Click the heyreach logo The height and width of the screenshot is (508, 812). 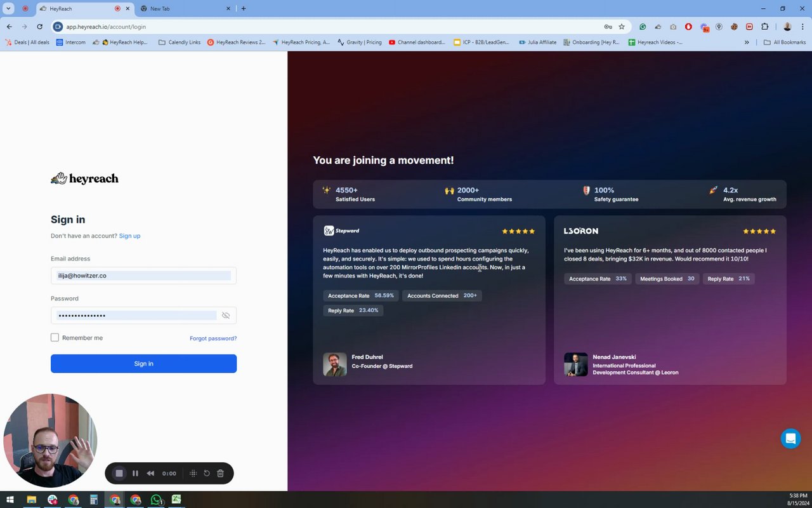(x=84, y=178)
